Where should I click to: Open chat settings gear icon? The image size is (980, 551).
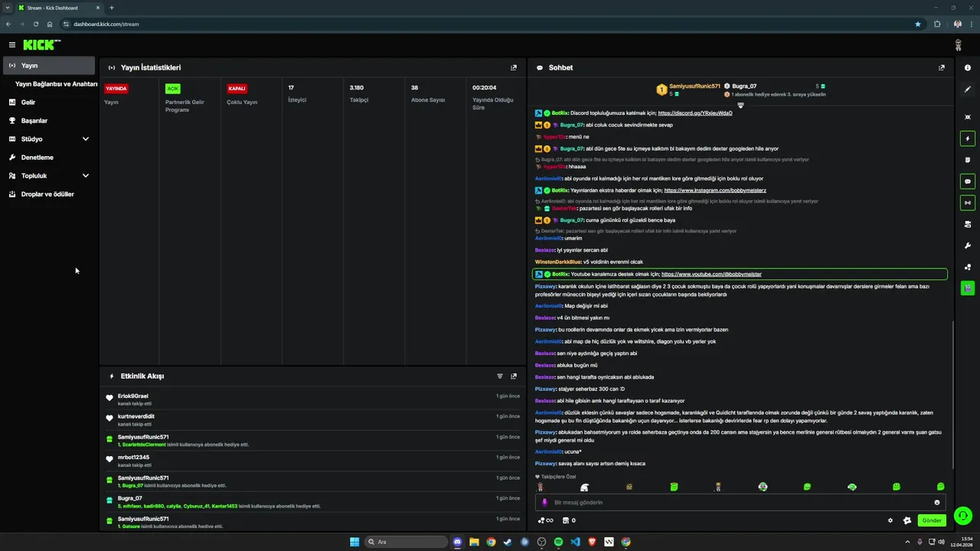click(890, 520)
